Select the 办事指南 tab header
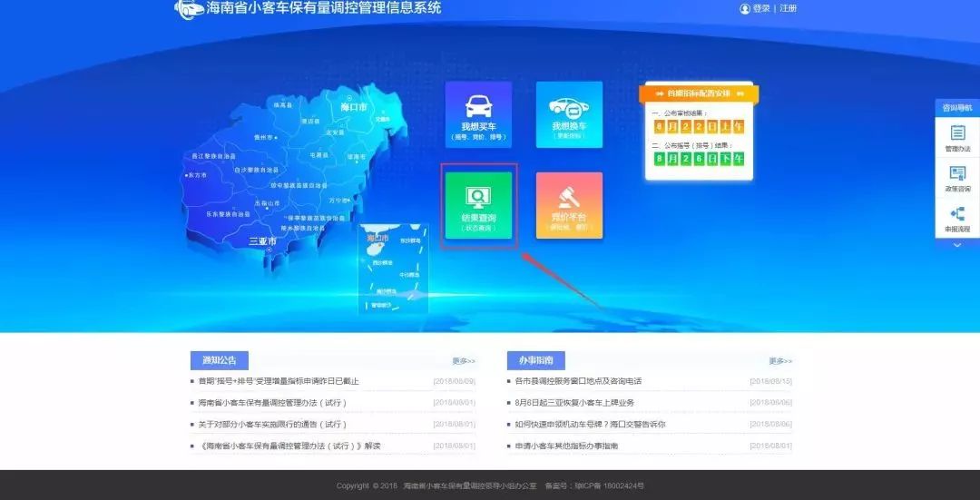 (x=535, y=360)
